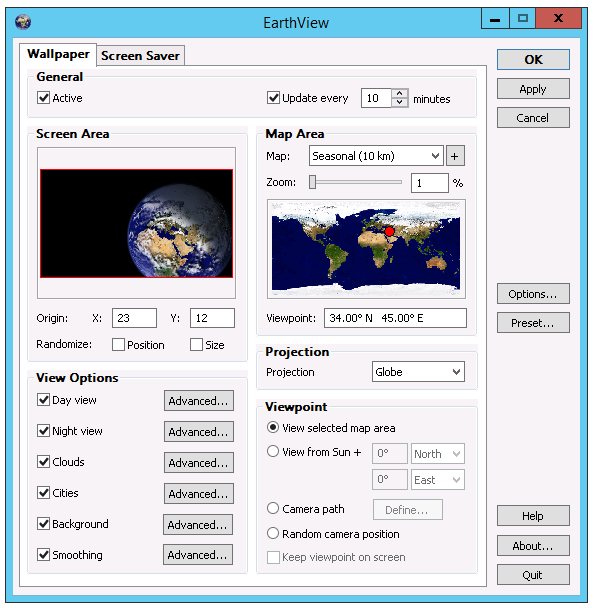Open the Options dialog
The image size is (594, 608).
pos(533,294)
